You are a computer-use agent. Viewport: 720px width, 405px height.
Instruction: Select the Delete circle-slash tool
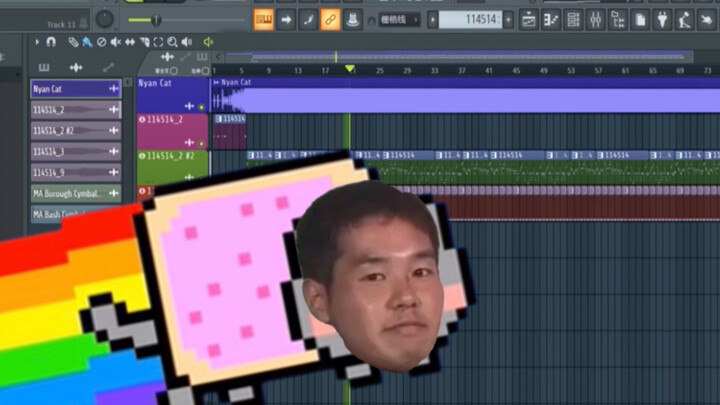point(101,42)
